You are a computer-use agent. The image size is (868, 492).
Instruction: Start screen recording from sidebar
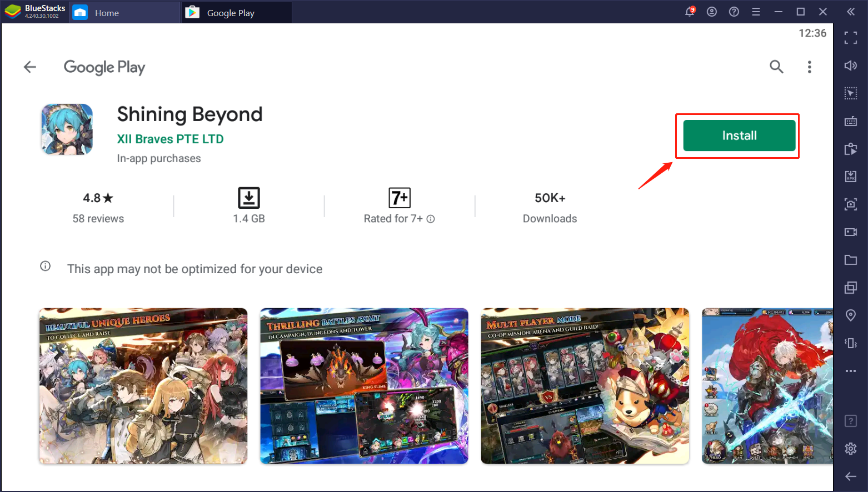pos(851,232)
